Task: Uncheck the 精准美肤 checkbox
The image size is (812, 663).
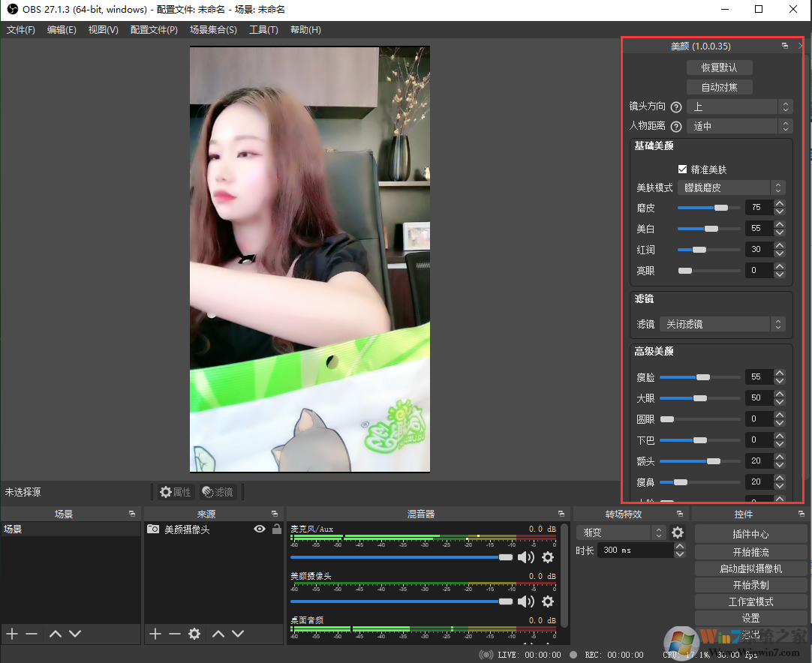Action: click(x=682, y=169)
